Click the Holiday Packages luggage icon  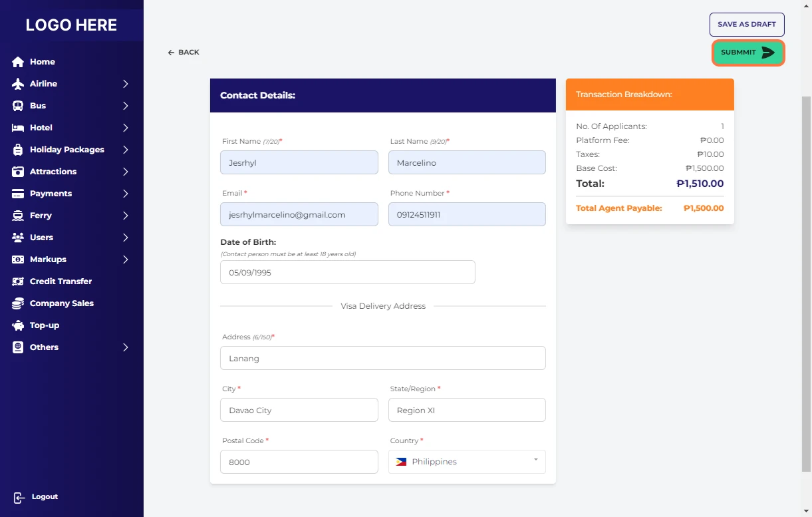click(18, 150)
